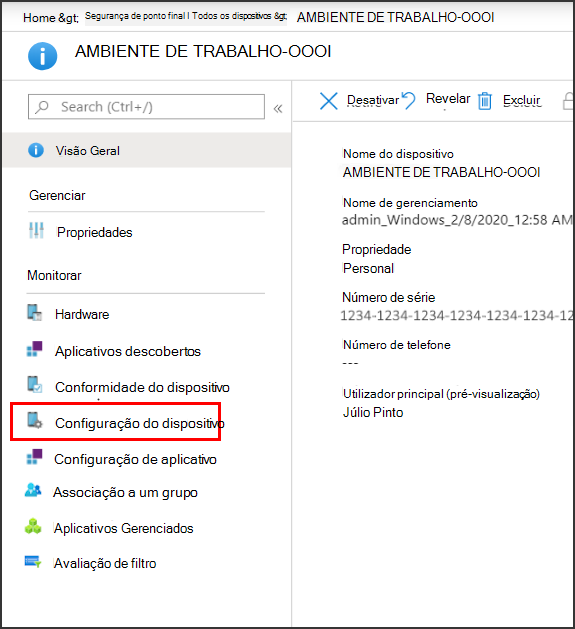Select Conformidade do dispositivo
This screenshot has height=629, width=575.
pyautogui.click(x=142, y=388)
